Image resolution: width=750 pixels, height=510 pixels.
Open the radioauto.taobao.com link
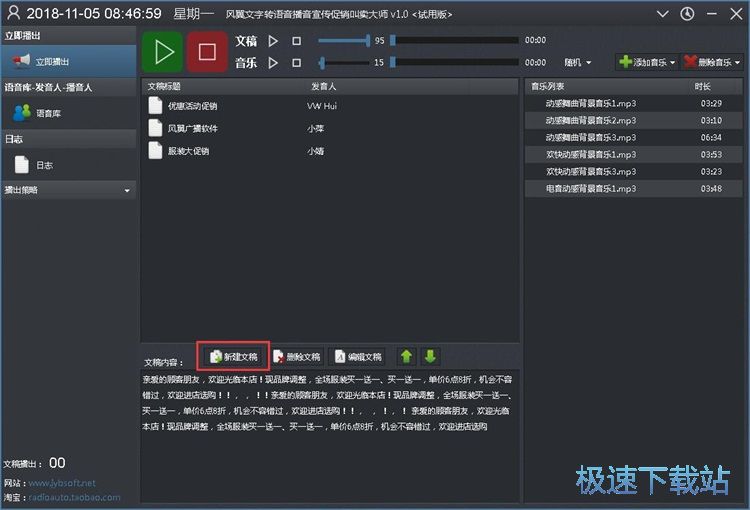[x=74, y=497]
